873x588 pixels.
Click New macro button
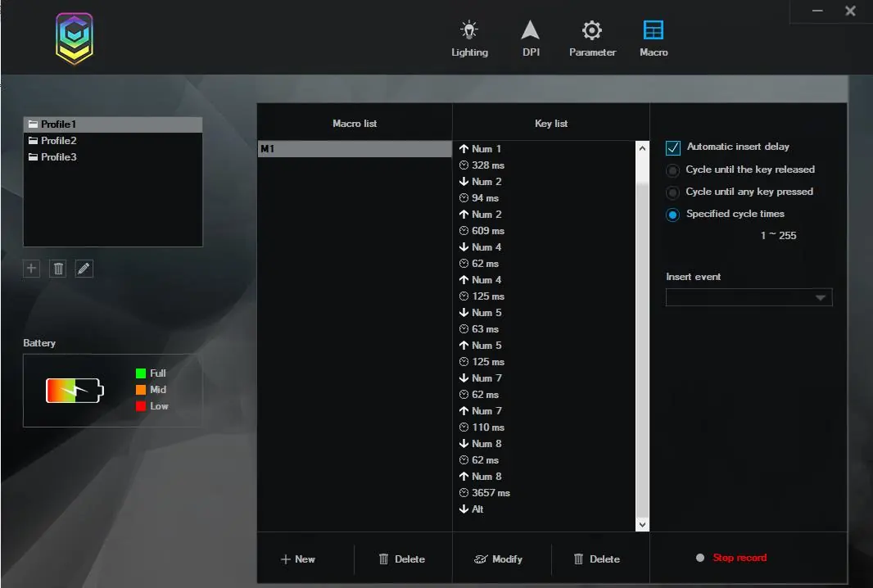click(298, 559)
